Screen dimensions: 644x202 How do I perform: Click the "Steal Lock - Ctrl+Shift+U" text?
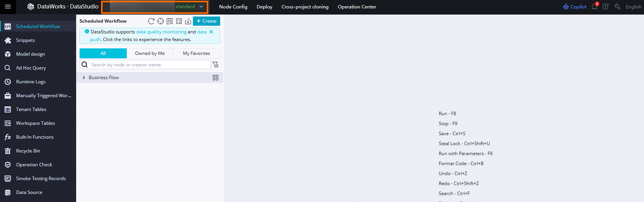pyautogui.click(x=464, y=144)
